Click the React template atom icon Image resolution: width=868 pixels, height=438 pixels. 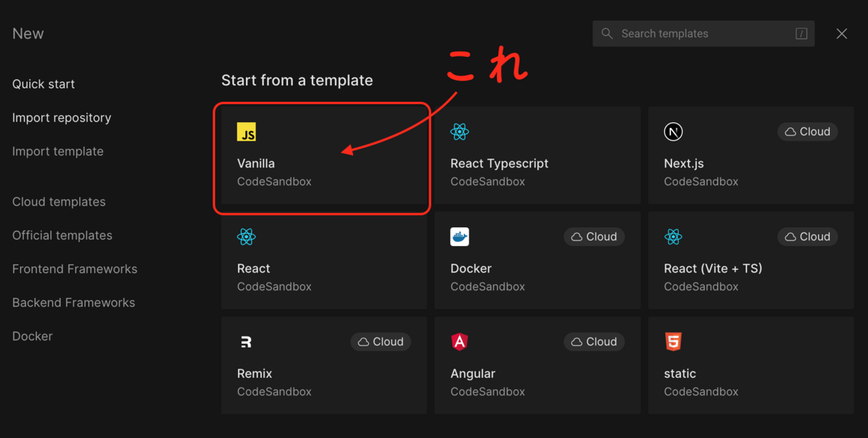[247, 236]
